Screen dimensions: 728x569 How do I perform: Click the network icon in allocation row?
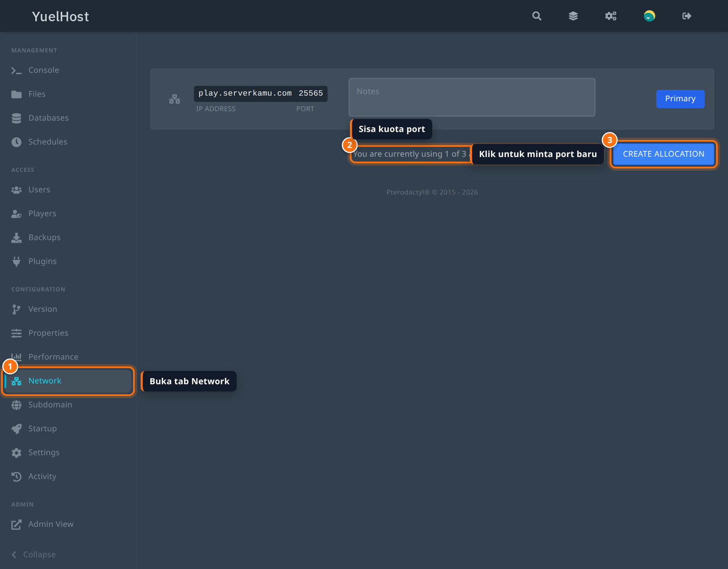click(x=174, y=99)
